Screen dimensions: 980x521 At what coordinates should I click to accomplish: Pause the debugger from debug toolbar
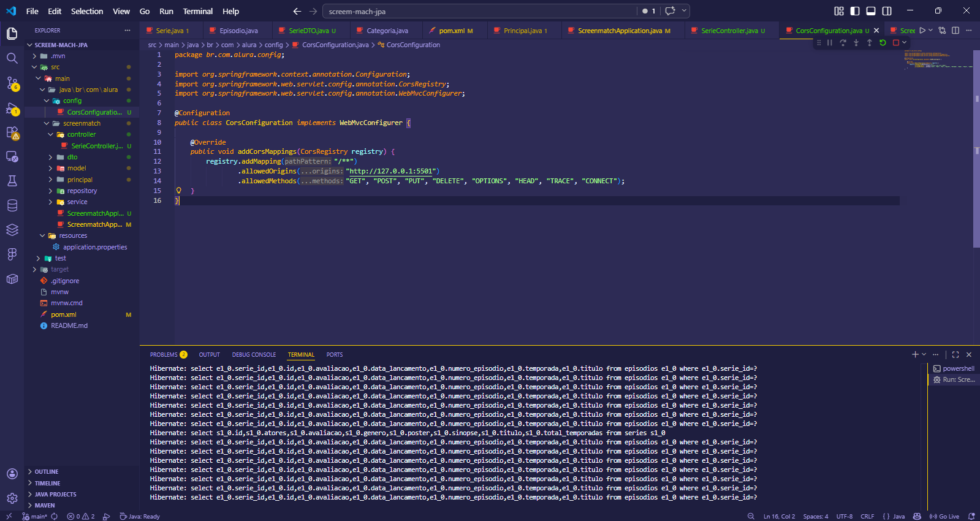830,43
